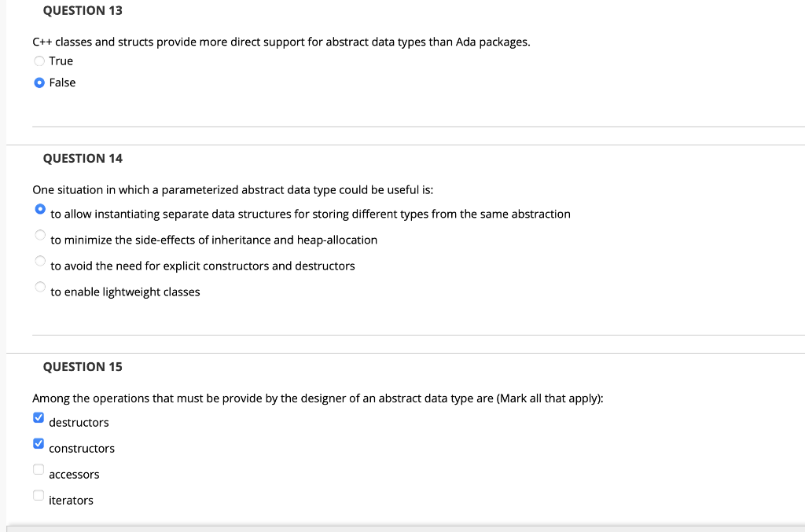Choose 'to enable lightweight classes' for Question 14
Image resolution: width=805 pixels, height=532 pixels.
(x=40, y=287)
